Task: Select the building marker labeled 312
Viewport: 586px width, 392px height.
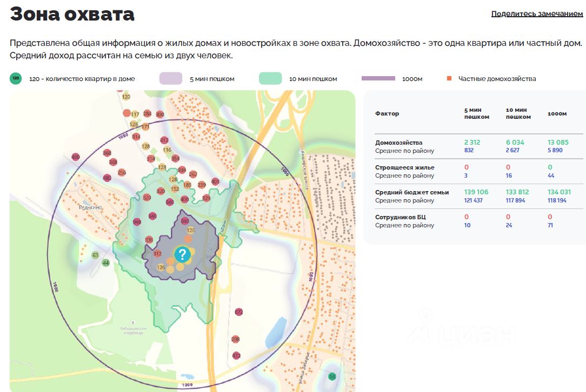Action: [x=157, y=253]
